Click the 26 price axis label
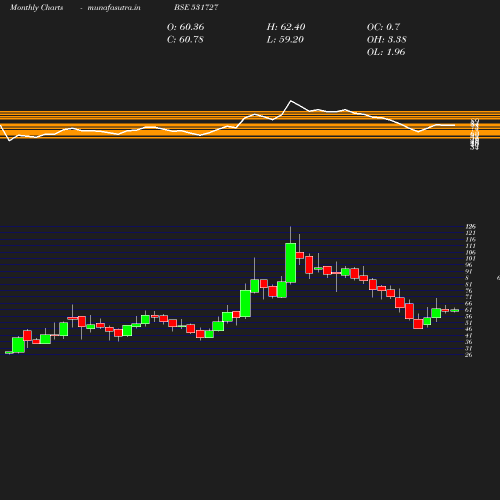Viewport: 500px width, 500px height. [x=469, y=355]
